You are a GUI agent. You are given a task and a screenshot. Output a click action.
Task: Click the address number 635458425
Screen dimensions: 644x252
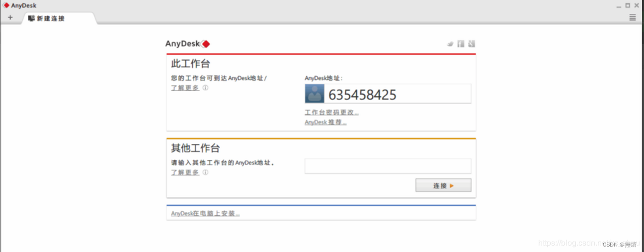pyautogui.click(x=362, y=94)
